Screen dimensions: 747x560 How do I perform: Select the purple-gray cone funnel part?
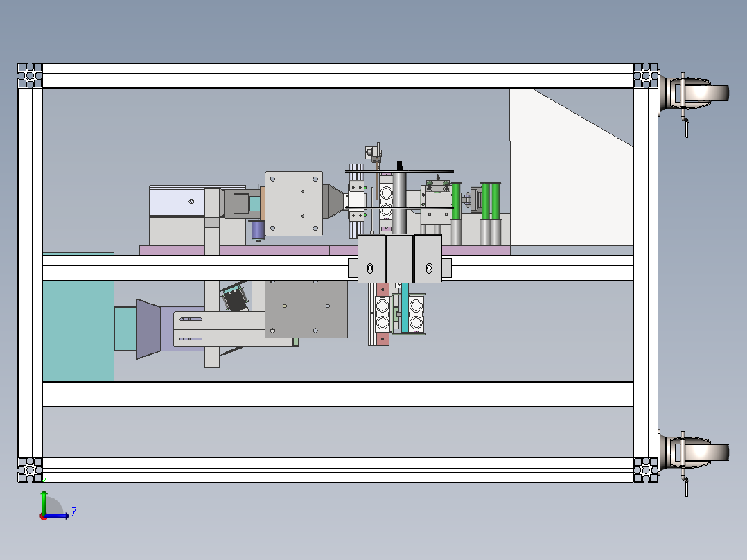click(148, 329)
